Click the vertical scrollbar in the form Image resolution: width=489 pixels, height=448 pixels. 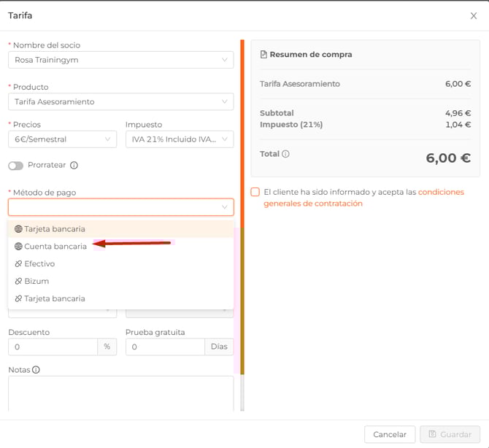[242, 219]
